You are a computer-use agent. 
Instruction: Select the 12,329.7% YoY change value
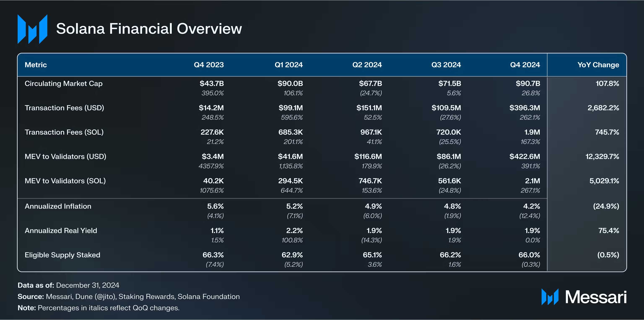602,157
